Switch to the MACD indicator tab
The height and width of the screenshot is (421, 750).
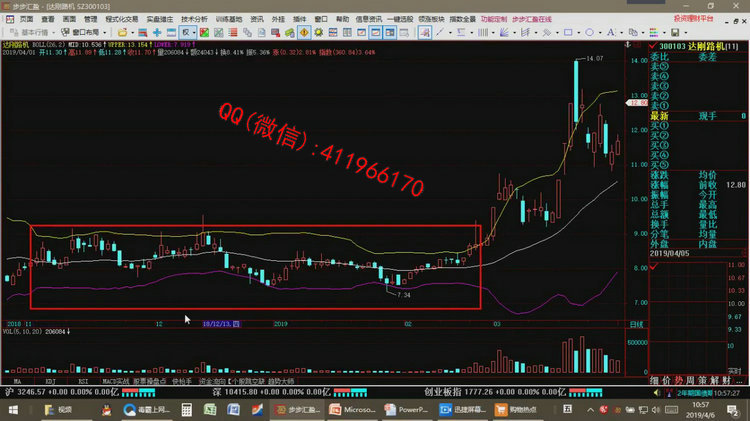tap(110, 381)
